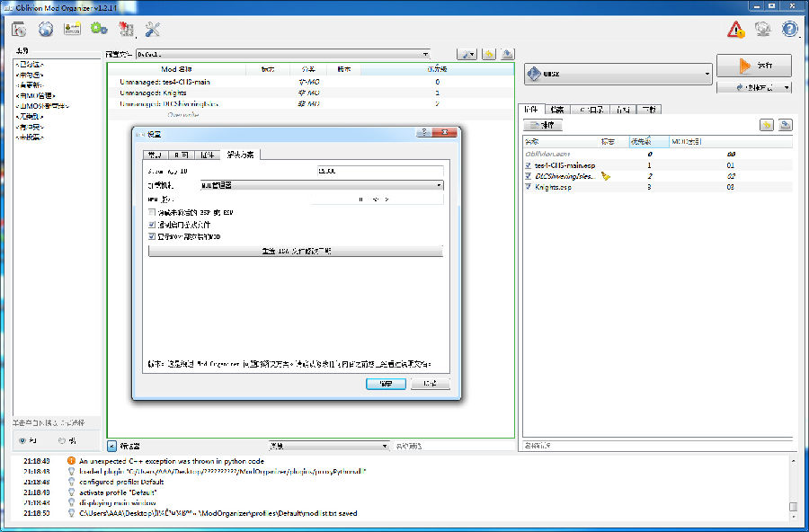Click the question-mark help button in settings dialog
The width and height of the screenshot is (809, 532).
[x=424, y=132]
